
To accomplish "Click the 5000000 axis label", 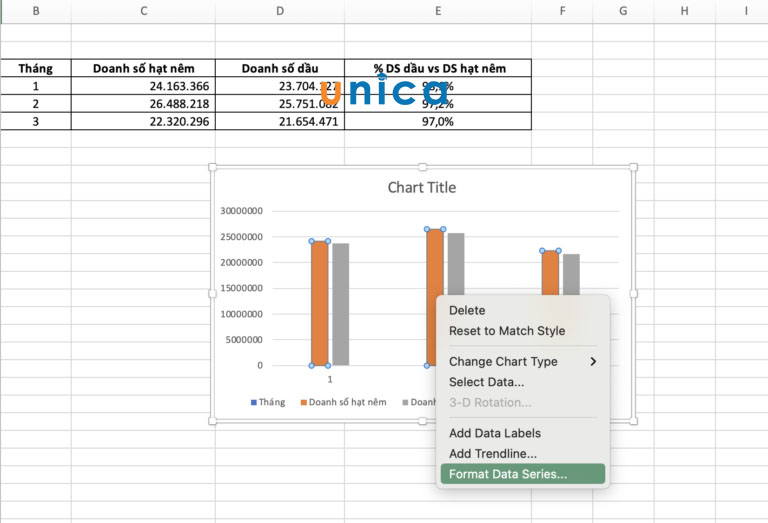I will [244, 339].
